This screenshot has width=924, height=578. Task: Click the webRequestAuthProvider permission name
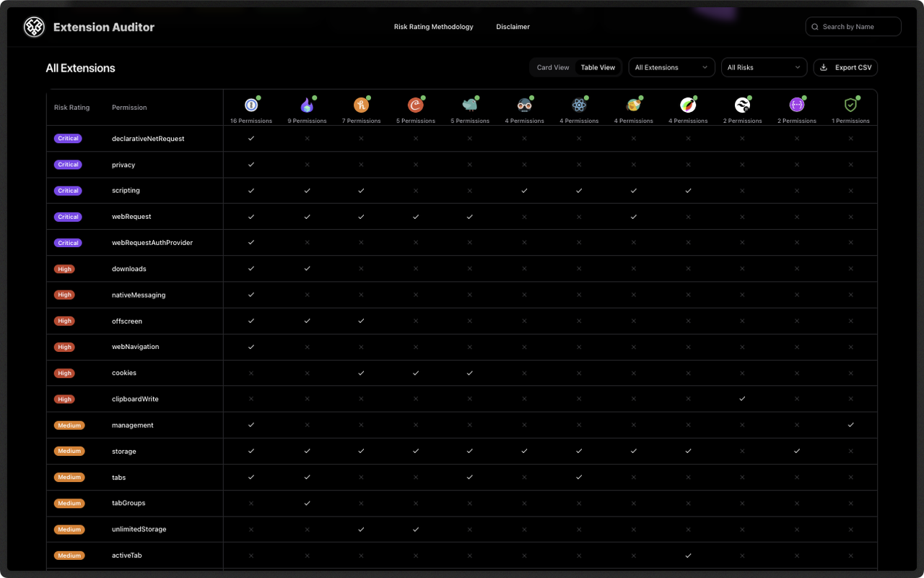152,243
